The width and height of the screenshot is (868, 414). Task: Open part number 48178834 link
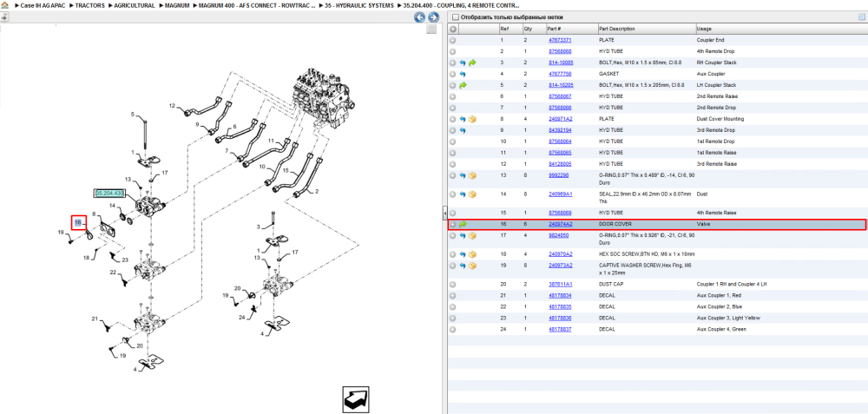pos(560,296)
